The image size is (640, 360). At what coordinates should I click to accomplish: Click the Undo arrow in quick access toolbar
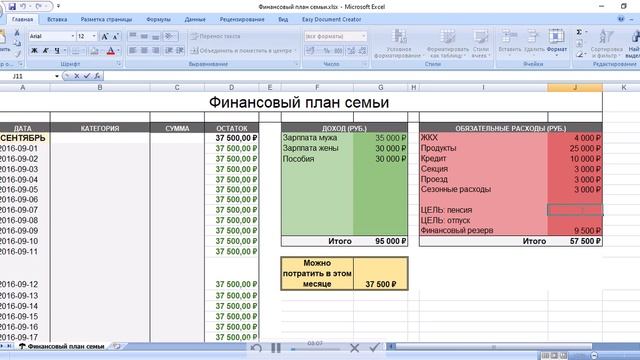(x=23, y=7)
